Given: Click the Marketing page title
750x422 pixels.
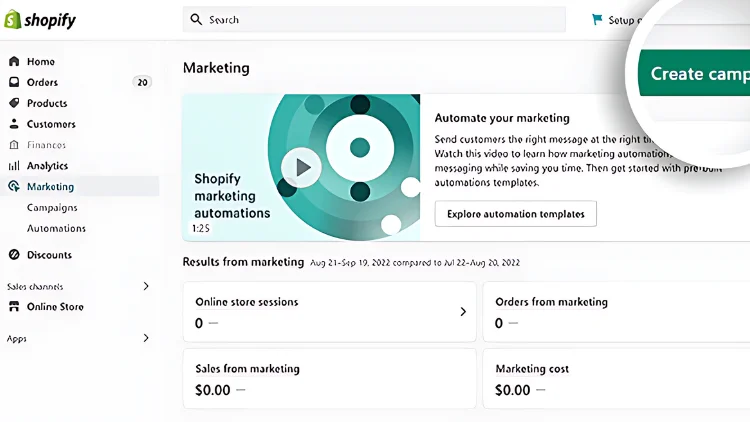Looking at the screenshot, I should (216, 68).
